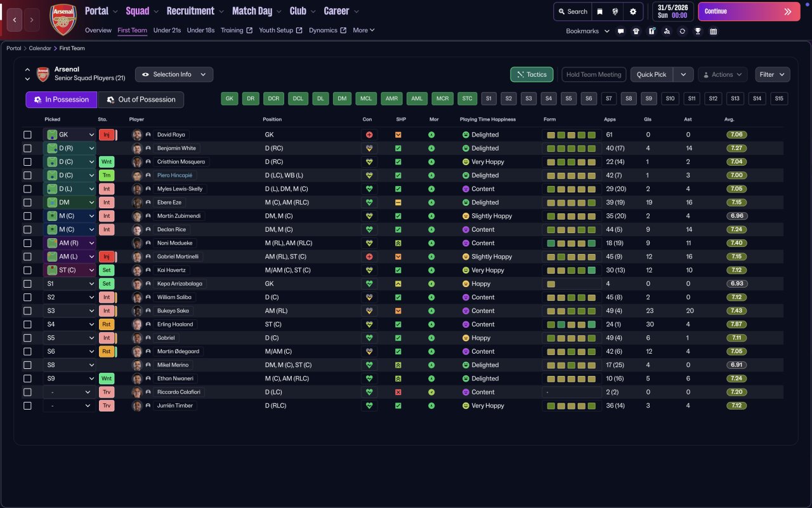This screenshot has height=508, width=812.
Task: Open the Selection Info dropdown
Action: tap(174, 74)
